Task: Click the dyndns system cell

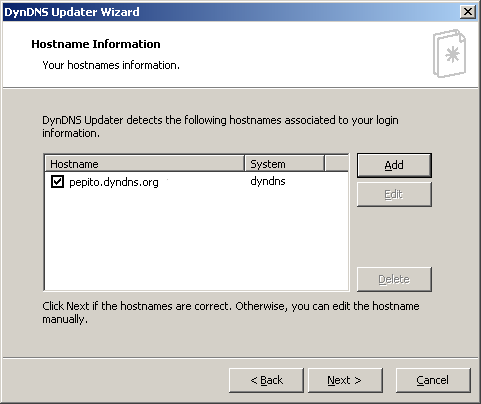Action: tap(268, 181)
